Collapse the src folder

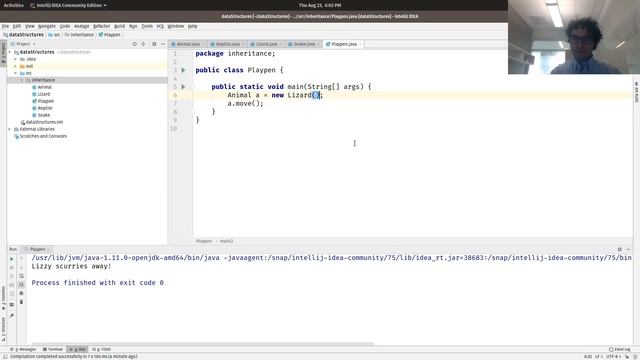tap(16, 73)
